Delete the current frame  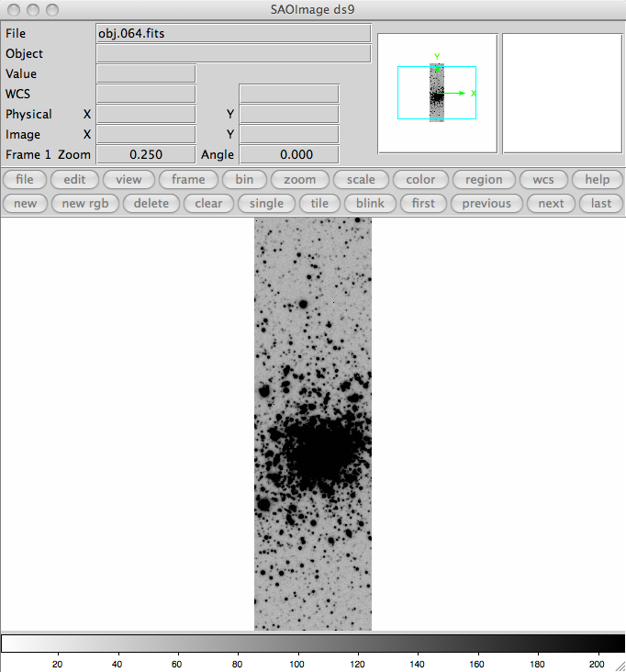tap(151, 203)
